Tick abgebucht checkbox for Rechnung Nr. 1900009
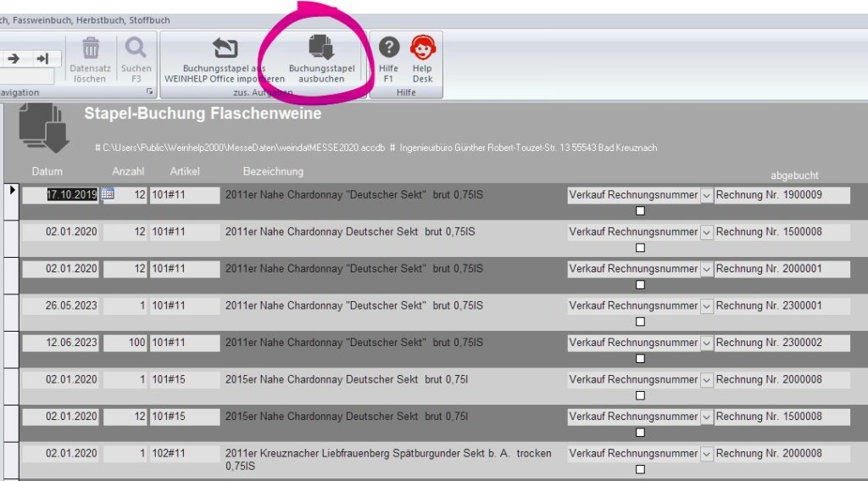 point(640,211)
